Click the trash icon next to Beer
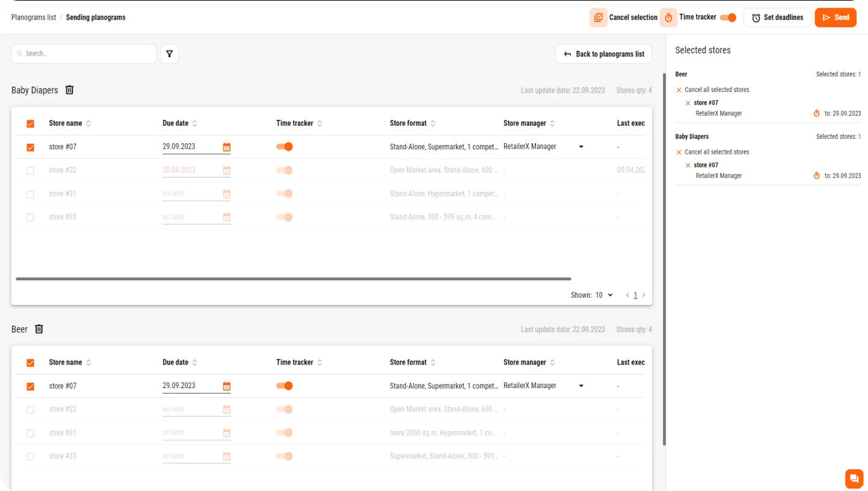Viewport: 868px width, 491px height. (39, 329)
